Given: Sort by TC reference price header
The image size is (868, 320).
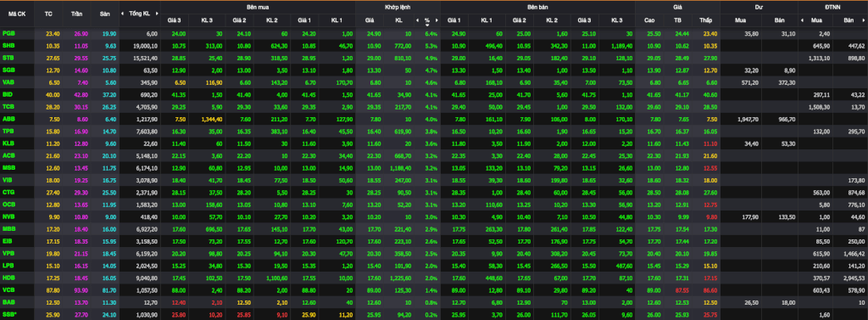Looking at the screenshot, I should pyautogui.click(x=48, y=14).
